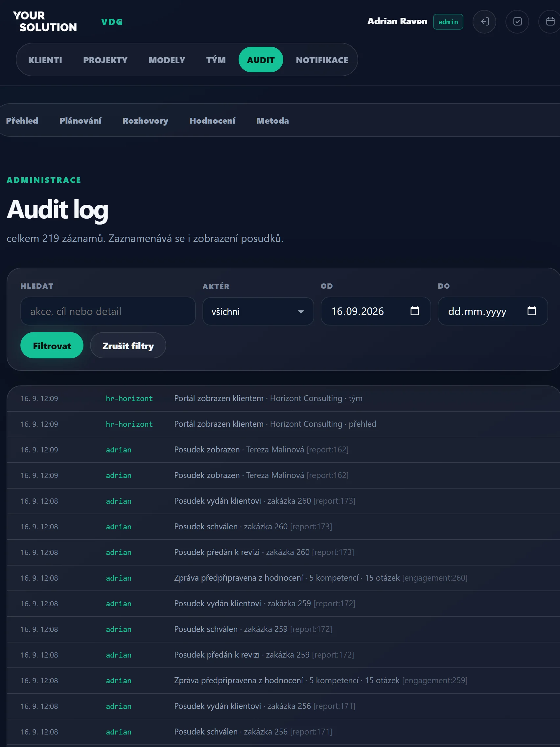Switch to the Klienti tab

click(45, 60)
